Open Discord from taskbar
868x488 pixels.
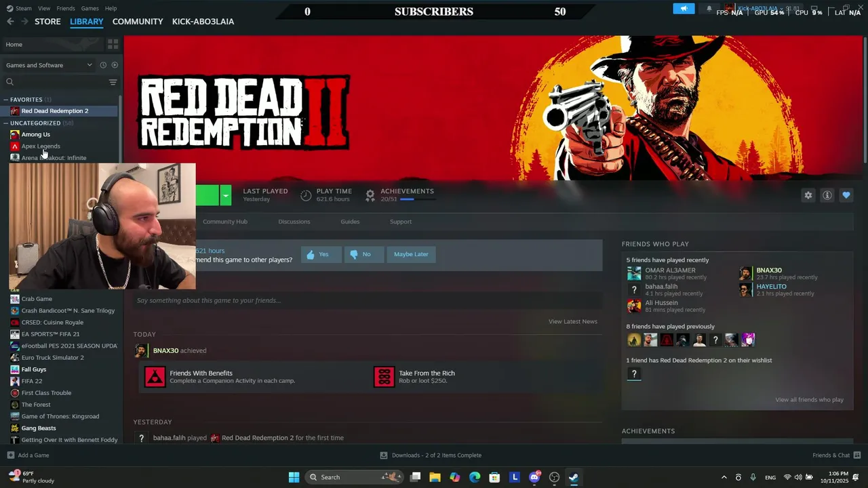pos(534,477)
